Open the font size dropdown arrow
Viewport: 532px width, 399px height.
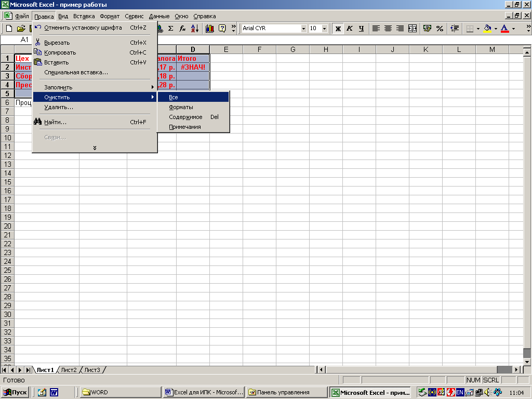(324, 29)
